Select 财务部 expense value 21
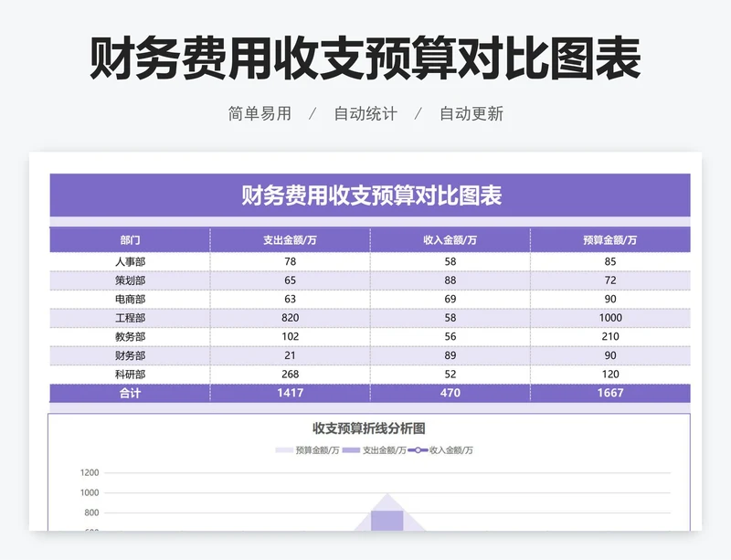Viewport: 731px width, 560px height. pos(290,355)
